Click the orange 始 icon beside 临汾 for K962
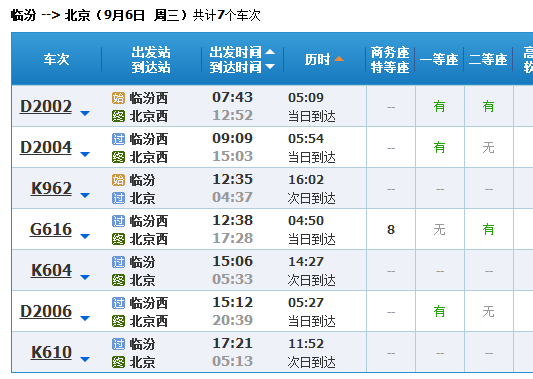Viewport: 533px width, 379px height. coord(118,180)
